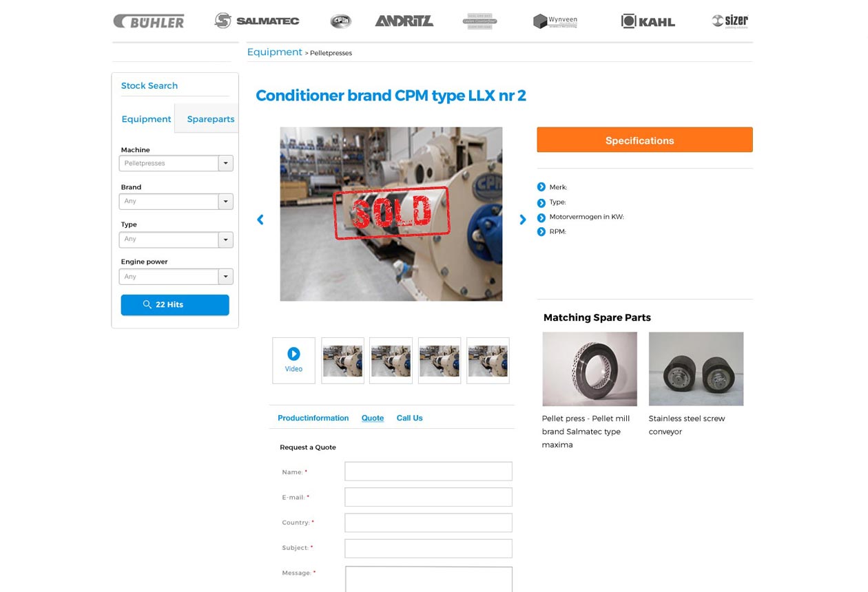Click the Buhler brand logo
This screenshot has height=592, width=868.
tap(149, 21)
